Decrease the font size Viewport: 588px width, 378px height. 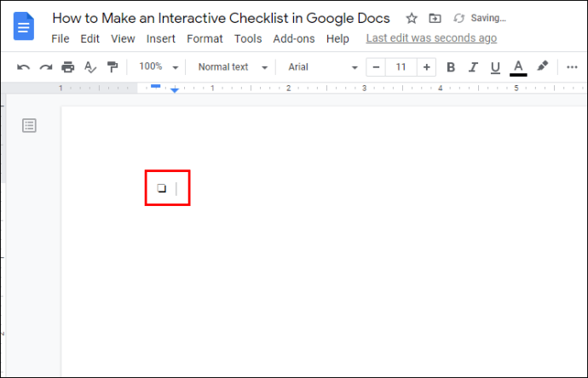(x=376, y=67)
